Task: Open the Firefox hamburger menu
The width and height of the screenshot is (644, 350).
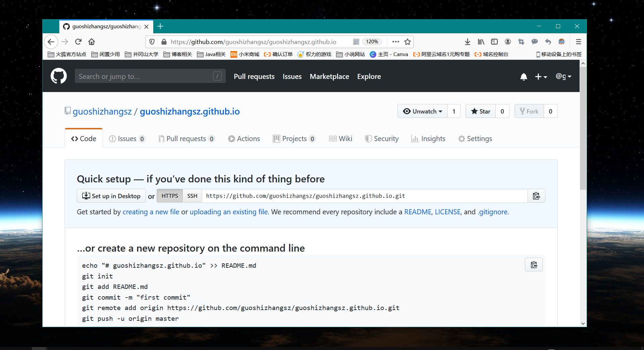Action: (x=578, y=42)
